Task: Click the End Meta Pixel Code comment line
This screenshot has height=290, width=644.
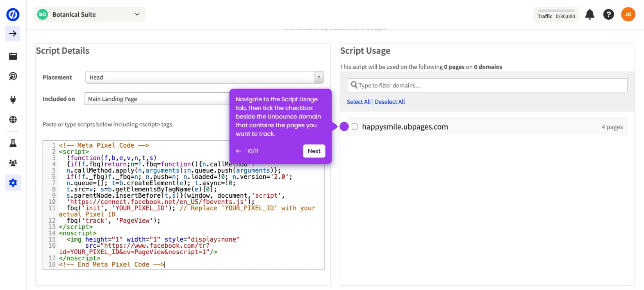Action: [112, 265]
